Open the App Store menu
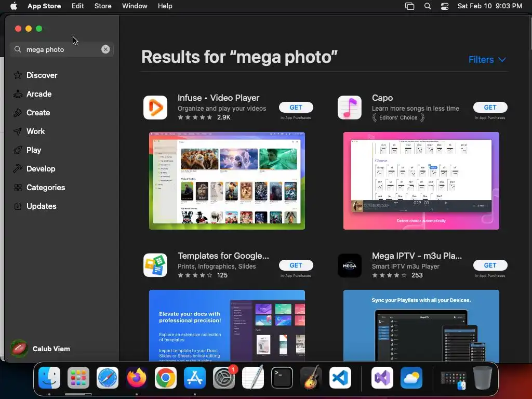Viewport: 532px width, 399px height. coord(44,6)
